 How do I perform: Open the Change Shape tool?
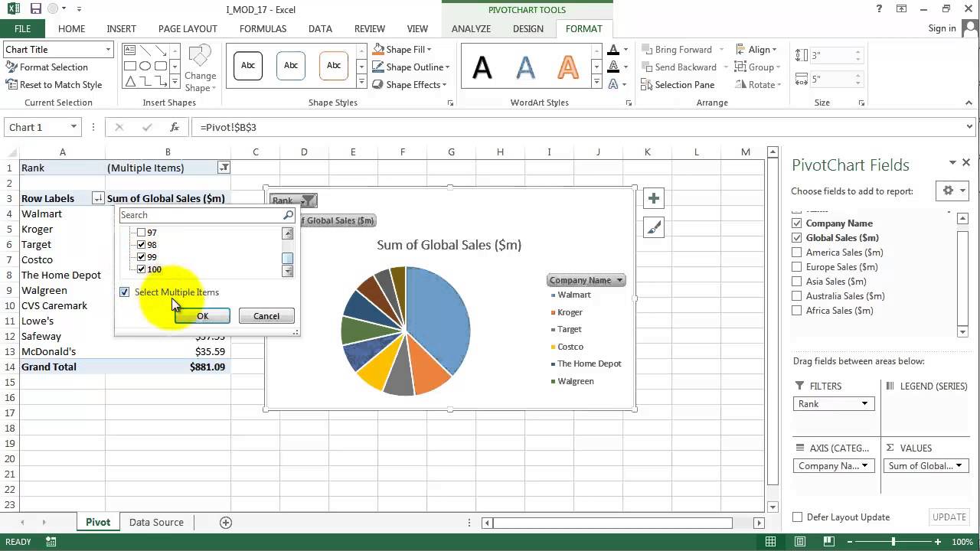[200, 69]
